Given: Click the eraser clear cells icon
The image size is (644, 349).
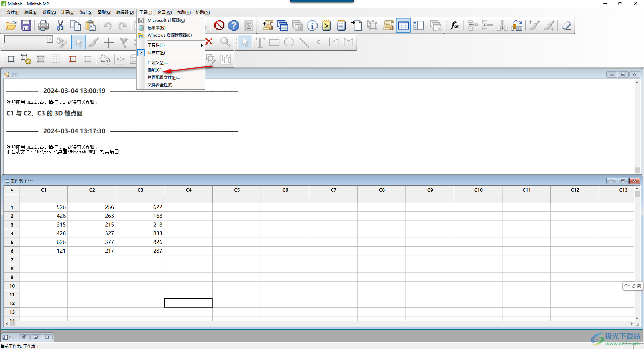Looking at the screenshot, I should [x=567, y=26].
